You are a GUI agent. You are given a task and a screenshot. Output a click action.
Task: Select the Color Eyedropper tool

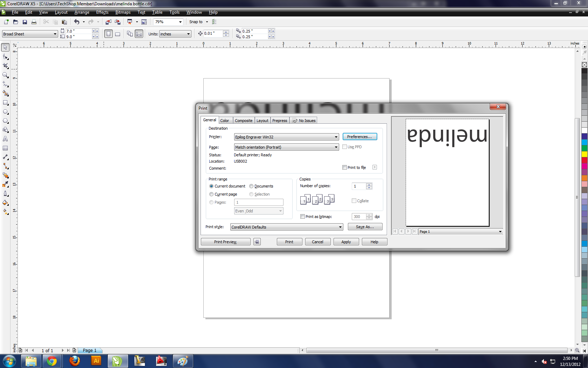point(5,184)
